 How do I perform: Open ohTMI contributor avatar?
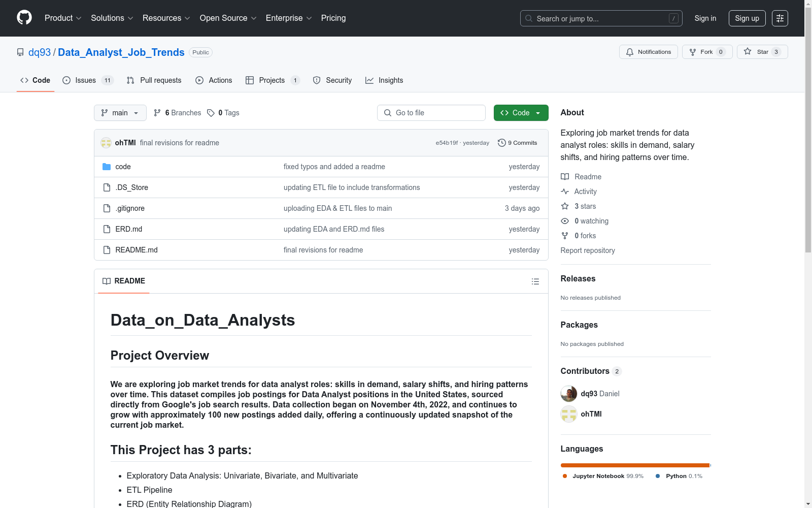[569, 414]
